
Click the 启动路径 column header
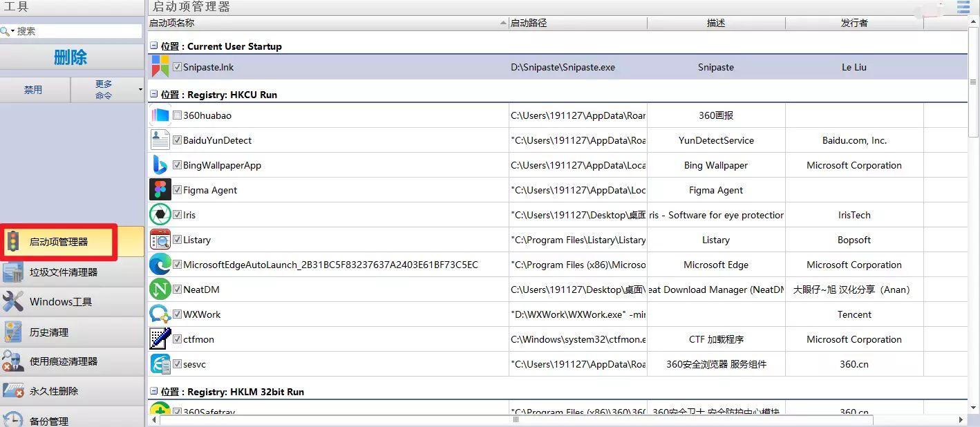coord(578,23)
